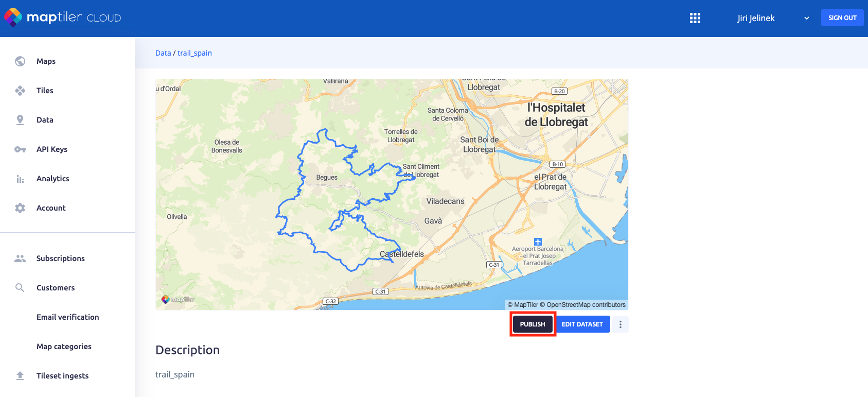Open Account in the sidebar
Screen dimensions: 868x397
(51, 208)
